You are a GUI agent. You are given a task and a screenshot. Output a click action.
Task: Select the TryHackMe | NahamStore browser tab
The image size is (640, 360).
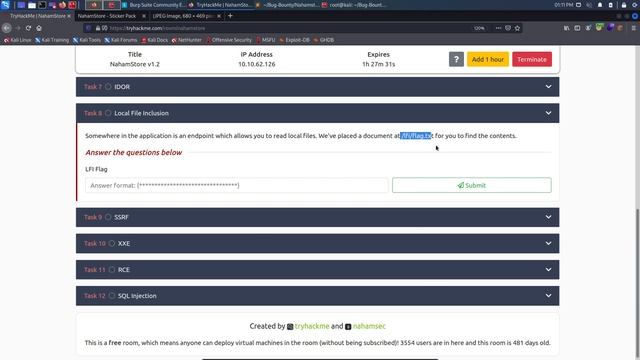coord(37,16)
